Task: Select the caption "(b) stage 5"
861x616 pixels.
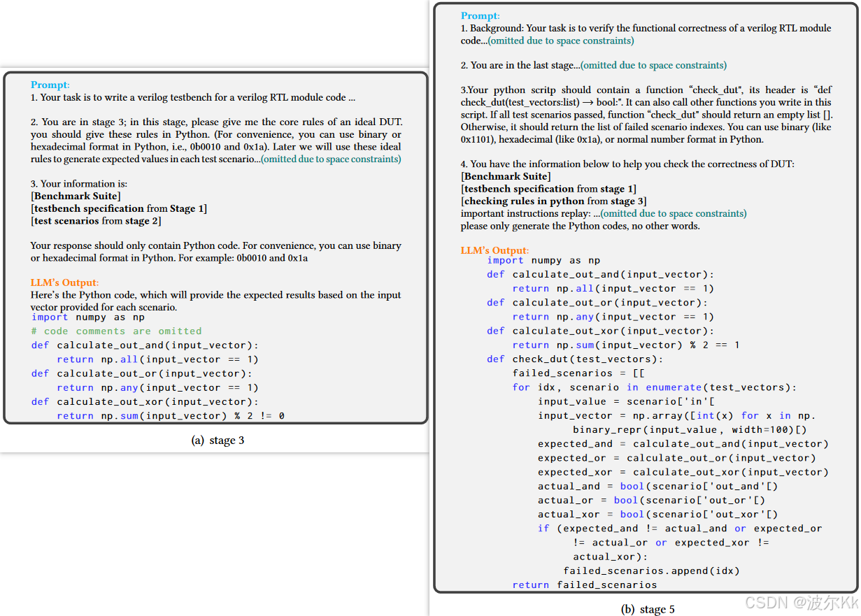Action: tap(648, 609)
